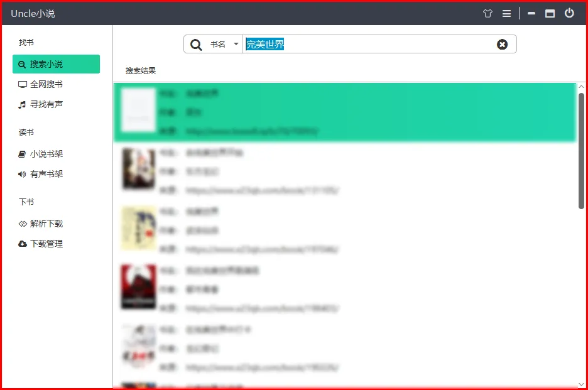588x390 pixels.
Task: Open 寻找有声 audio search
Action: pyautogui.click(x=40, y=104)
